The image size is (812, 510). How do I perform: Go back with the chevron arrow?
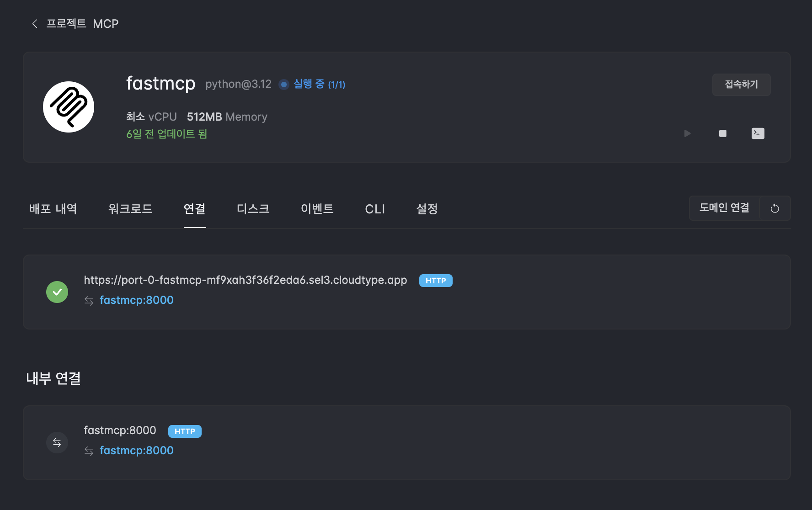pyautogui.click(x=35, y=24)
